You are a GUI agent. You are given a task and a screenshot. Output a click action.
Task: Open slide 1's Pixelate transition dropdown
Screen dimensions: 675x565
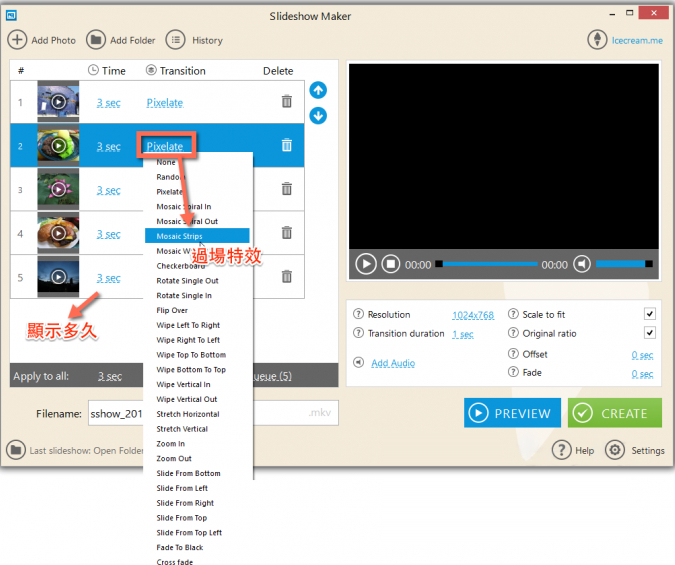click(x=165, y=103)
